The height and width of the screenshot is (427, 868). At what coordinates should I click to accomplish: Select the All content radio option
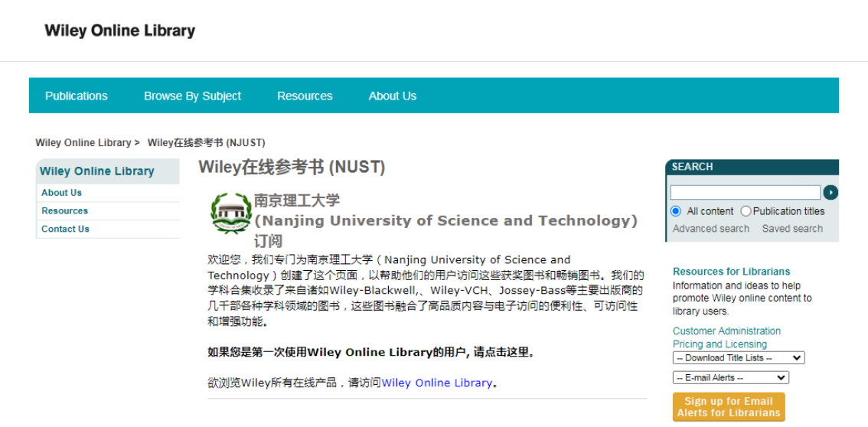[x=675, y=211]
